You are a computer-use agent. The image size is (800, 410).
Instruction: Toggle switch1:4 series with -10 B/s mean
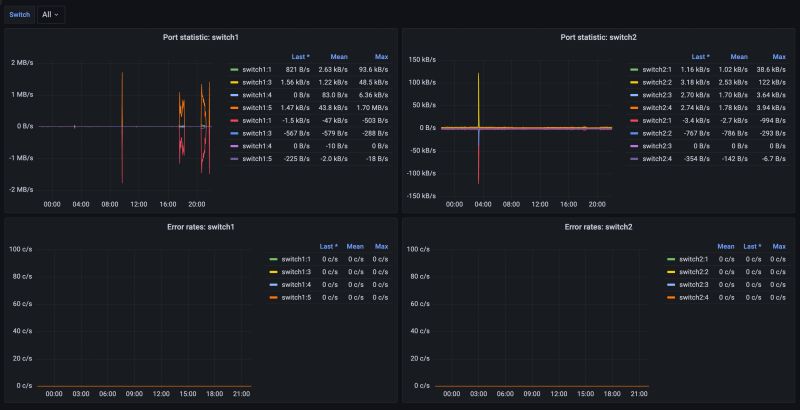(x=257, y=146)
